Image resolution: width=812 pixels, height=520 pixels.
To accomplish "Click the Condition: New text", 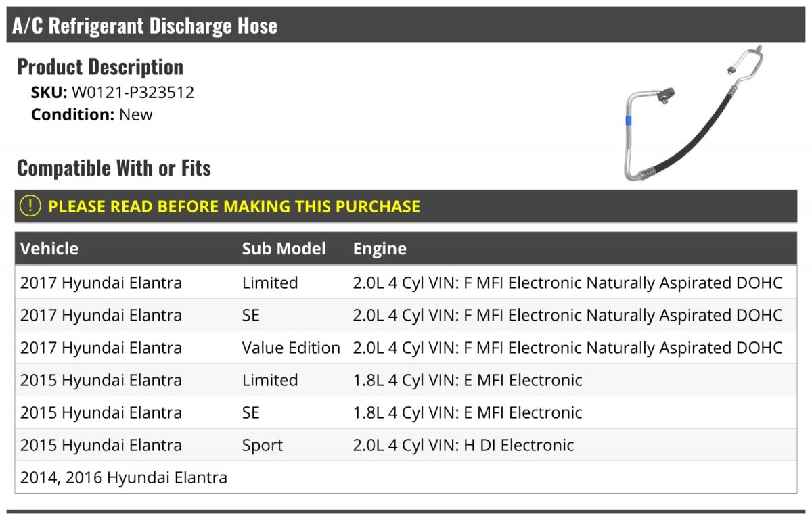I will 92,114.
